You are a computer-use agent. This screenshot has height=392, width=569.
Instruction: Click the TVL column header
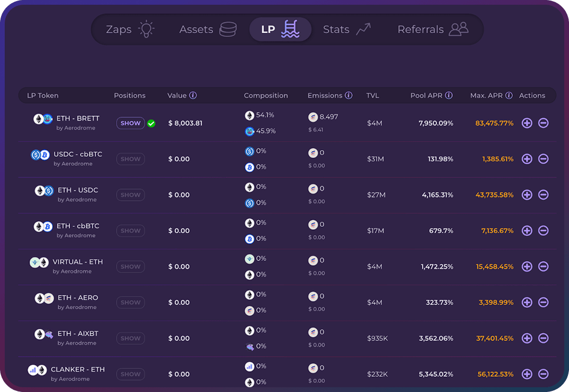pyautogui.click(x=372, y=95)
